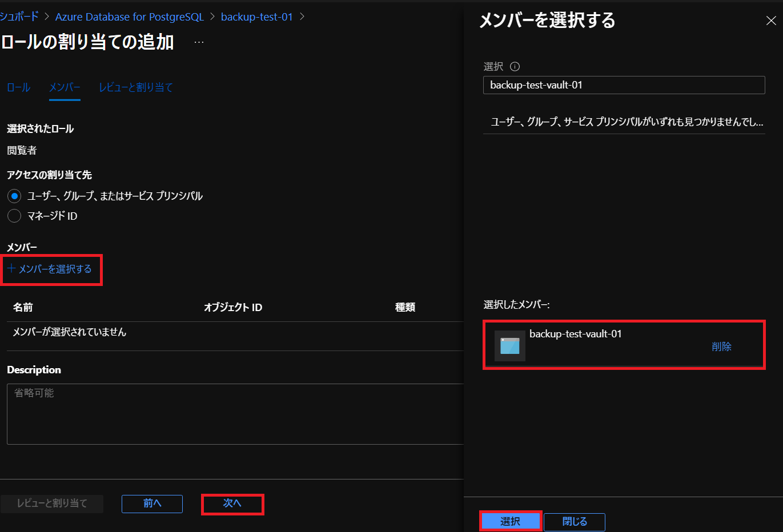Select ユーザー、グループ、またはサービス プリンシパル radio

[14, 196]
